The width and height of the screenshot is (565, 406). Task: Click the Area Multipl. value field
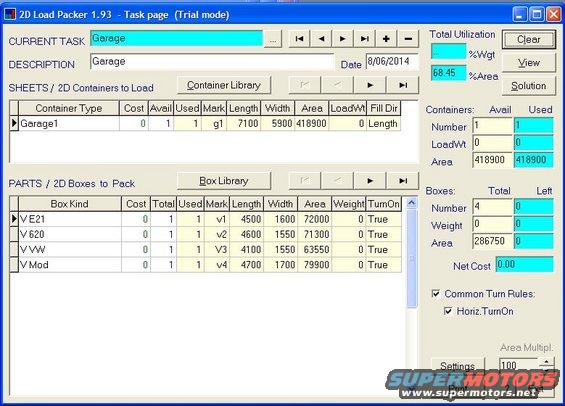(519, 366)
